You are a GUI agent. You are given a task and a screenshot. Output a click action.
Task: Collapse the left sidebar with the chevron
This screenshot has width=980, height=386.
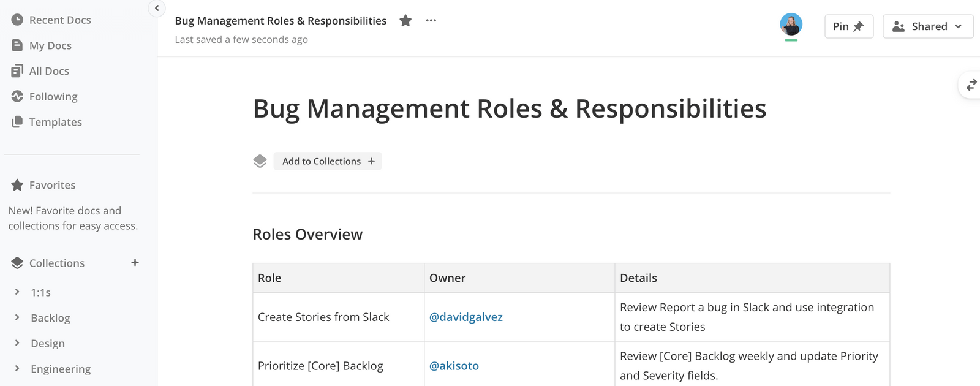click(x=157, y=8)
